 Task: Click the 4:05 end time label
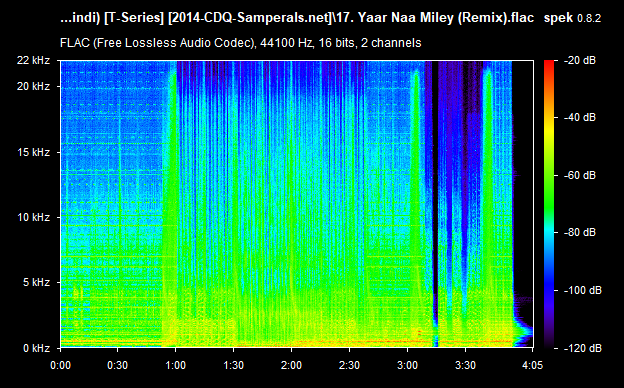[x=532, y=365]
